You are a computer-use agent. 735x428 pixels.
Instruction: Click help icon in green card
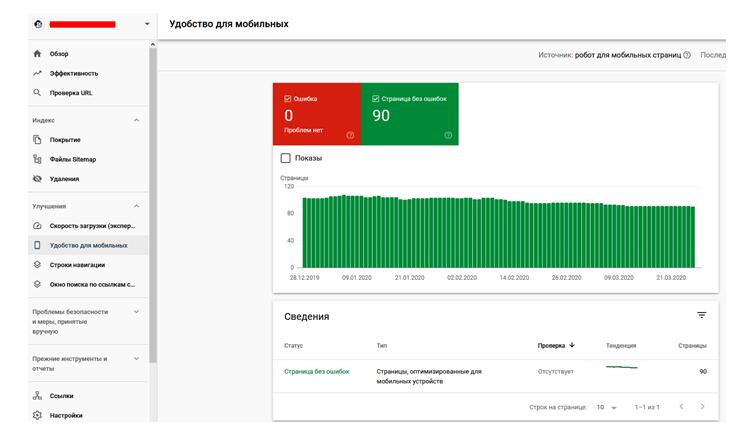[x=448, y=135]
